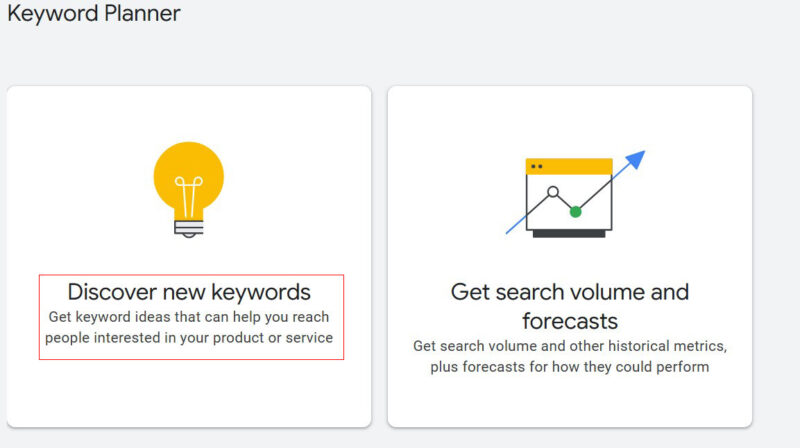Click the yellow title bar of the chart icon
The height and width of the screenshot is (448, 800).
coord(569,166)
